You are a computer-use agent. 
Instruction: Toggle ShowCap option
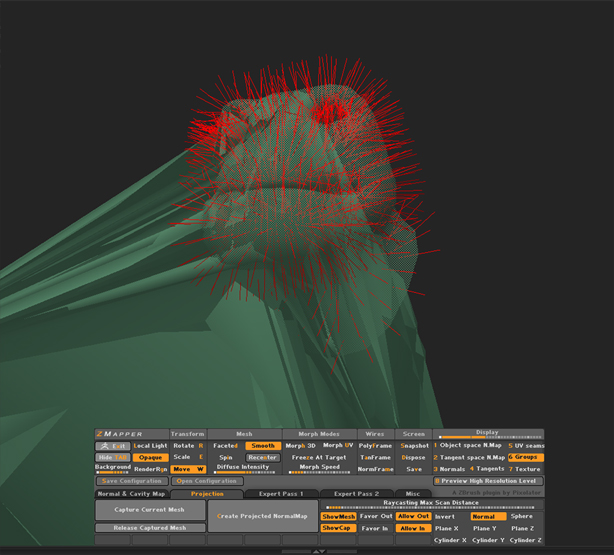coord(338,528)
